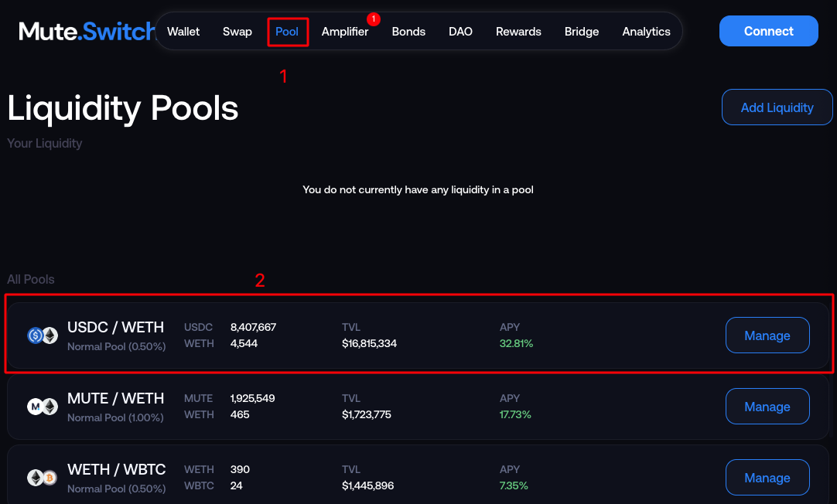The height and width of the screenshot is (504, 837).
Task: Click the All Pools heading
Action: pos(31,280)
